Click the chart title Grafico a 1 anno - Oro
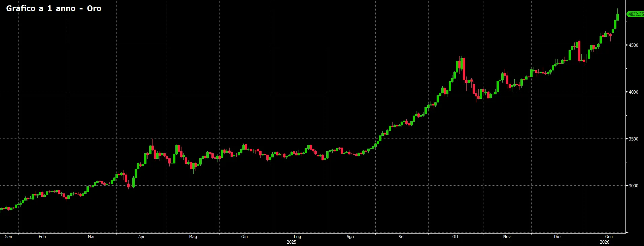The width and height of the screenshot is (644, 246). pyautogui.click(x=54, y=8)
